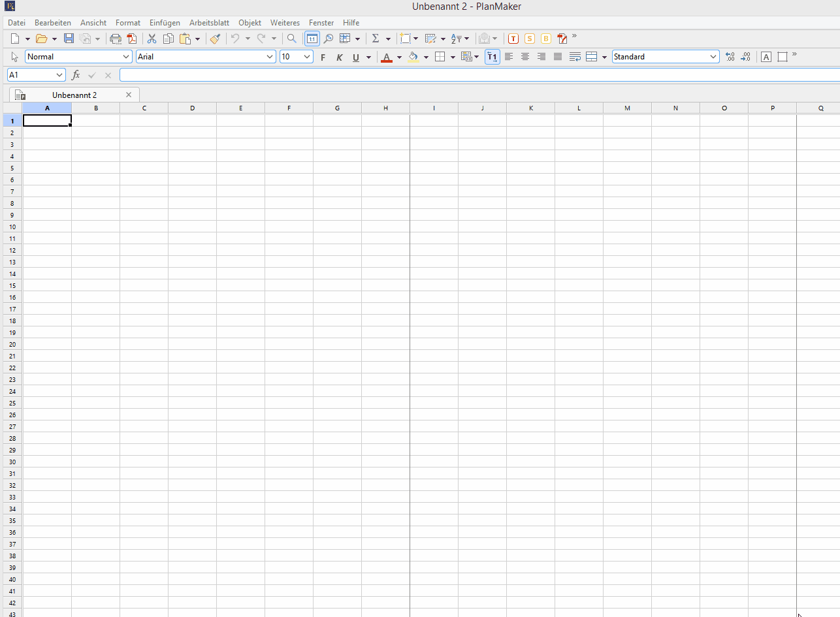The width and height of the screenshot is (840, 617).
Task: Select row header 10
Action: pyautogui.click(x=12, y=227)
